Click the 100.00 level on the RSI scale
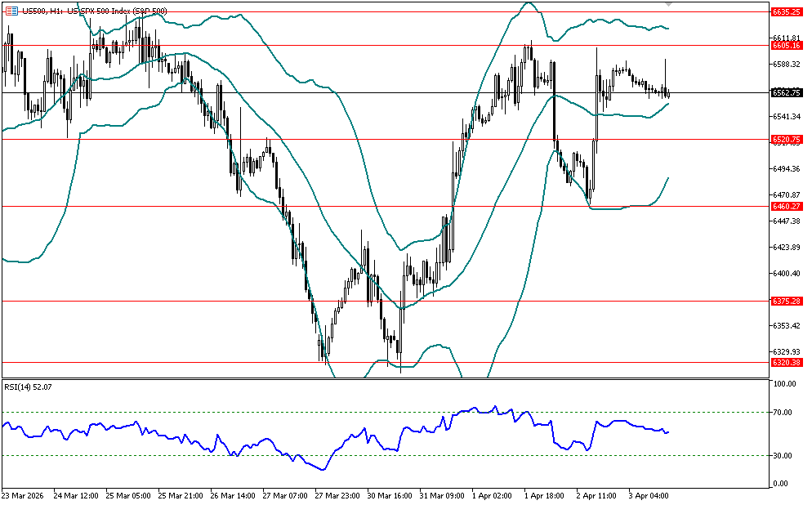812x505 pixels. (x=785, y=383)
